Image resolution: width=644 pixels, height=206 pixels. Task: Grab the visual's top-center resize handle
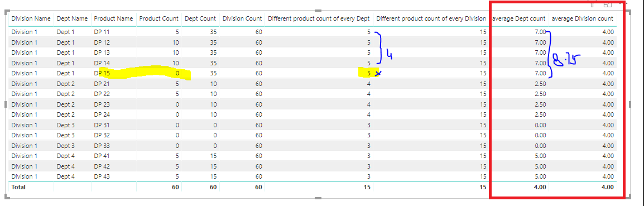click(318, 11)
